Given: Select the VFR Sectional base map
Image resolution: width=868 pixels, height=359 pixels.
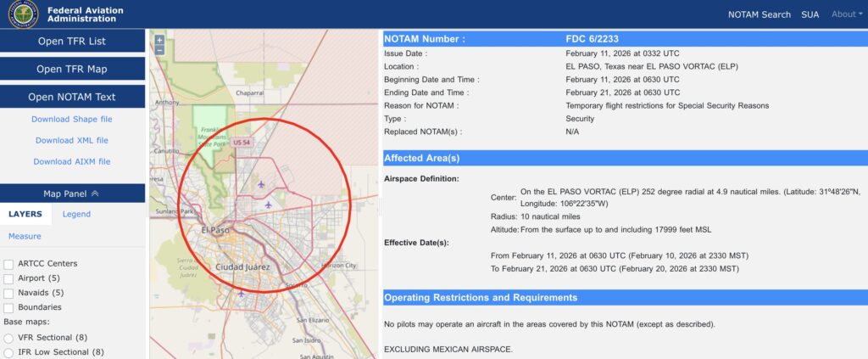Looking at the screenshot, I should [x=8, y=338].
